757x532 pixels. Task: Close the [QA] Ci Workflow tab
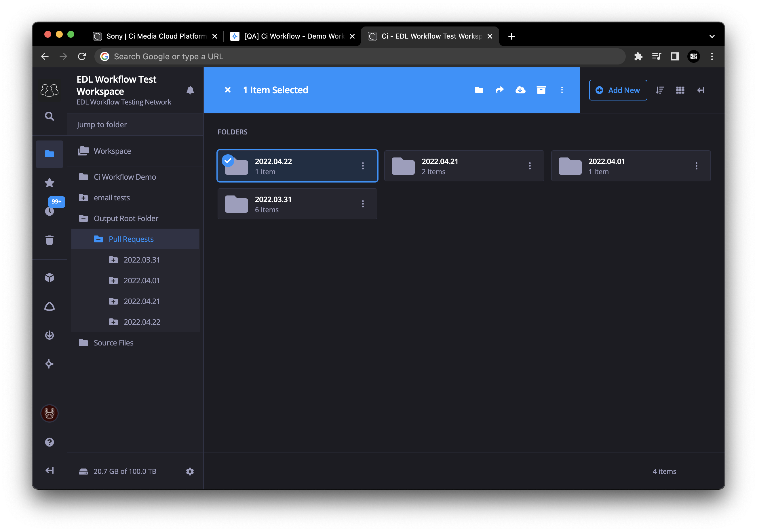point(352,36)
